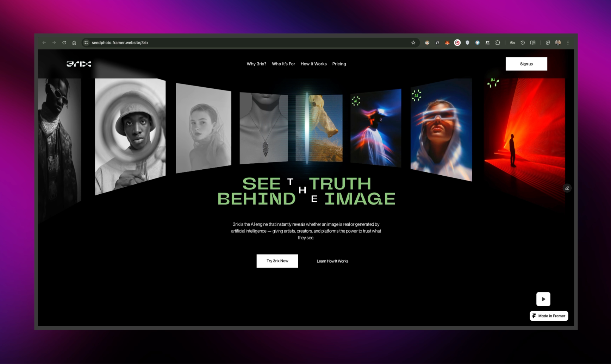Screen dimensions: 611x364
Task: Open the Learn How It Works link
Action: [332, 261]
